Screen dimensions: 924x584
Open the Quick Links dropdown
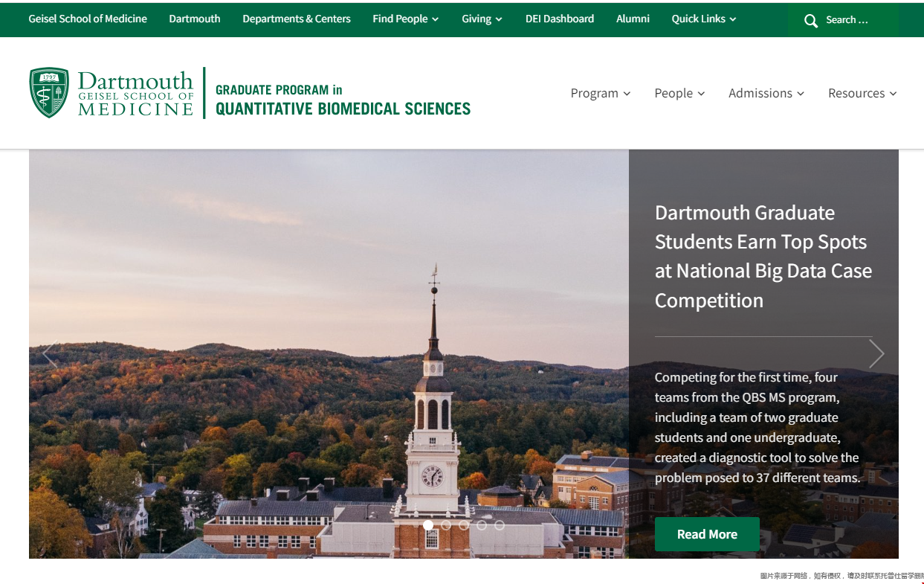704,19
